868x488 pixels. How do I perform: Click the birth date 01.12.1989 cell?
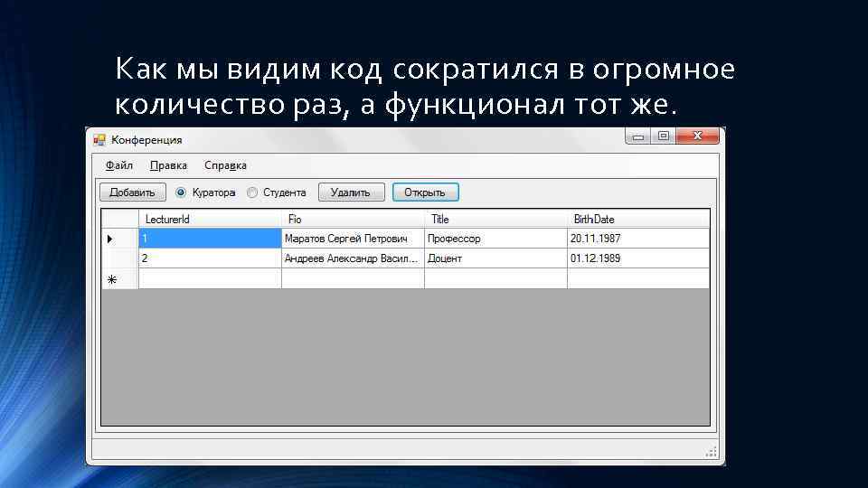click(638, 258)
